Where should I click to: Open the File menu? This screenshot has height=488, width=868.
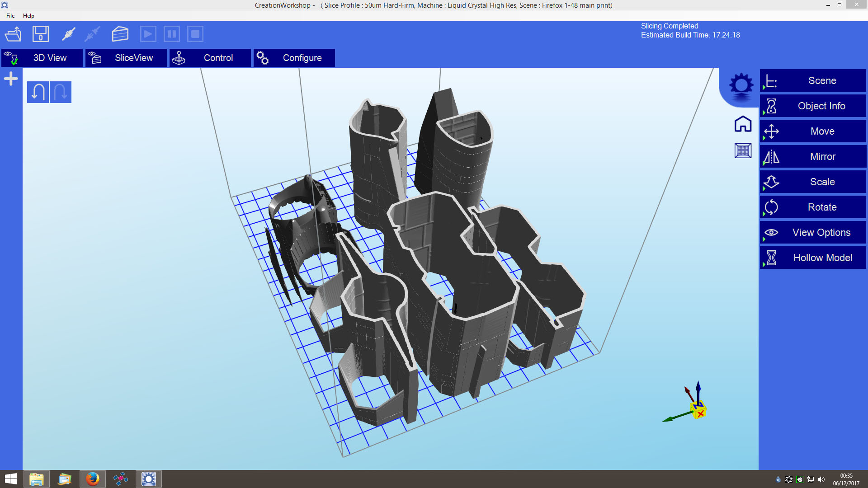(x=10, y=15)
